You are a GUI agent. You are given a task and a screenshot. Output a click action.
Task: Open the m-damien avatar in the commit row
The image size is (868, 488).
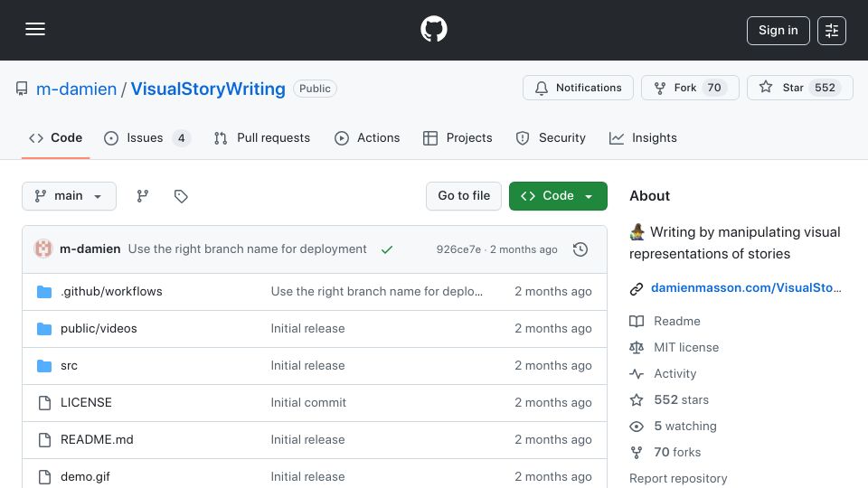point(43,249)
